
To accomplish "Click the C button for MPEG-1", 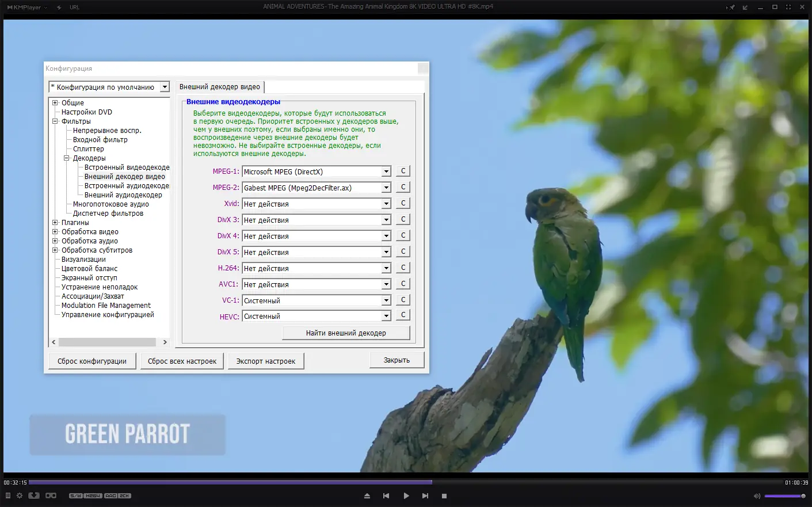I will [403, 171].
